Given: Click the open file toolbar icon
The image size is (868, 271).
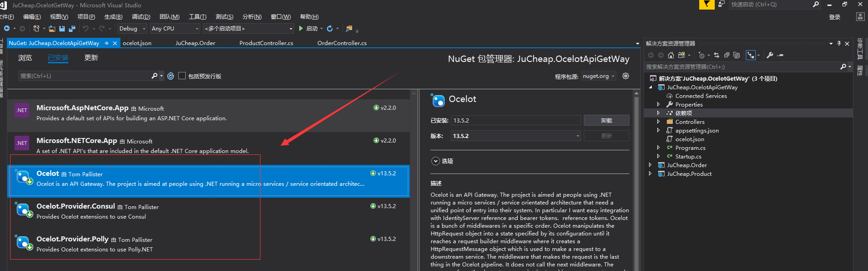Looking at the screenshot, I should pyautogui.click(x=52, y=28).
